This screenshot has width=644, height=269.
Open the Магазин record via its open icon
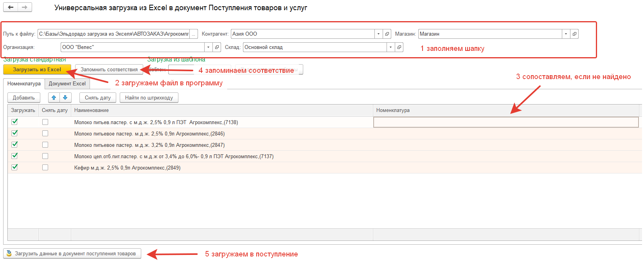click(574, 34)
